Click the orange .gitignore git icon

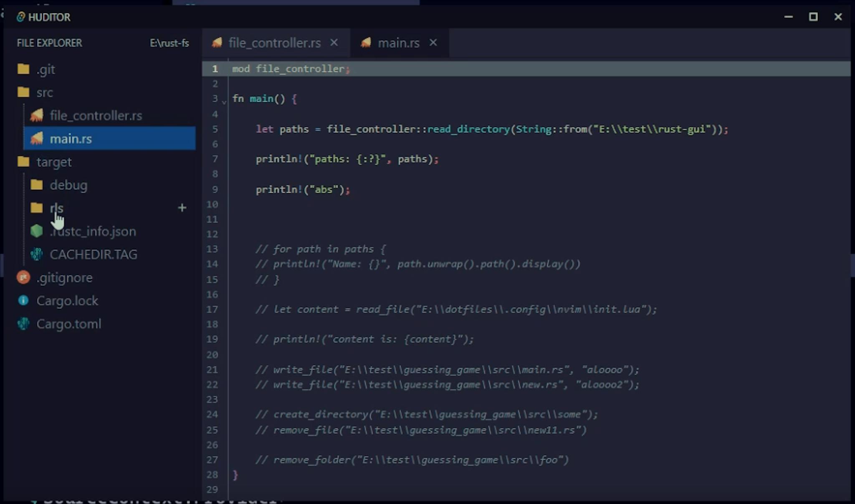point(23,277)
